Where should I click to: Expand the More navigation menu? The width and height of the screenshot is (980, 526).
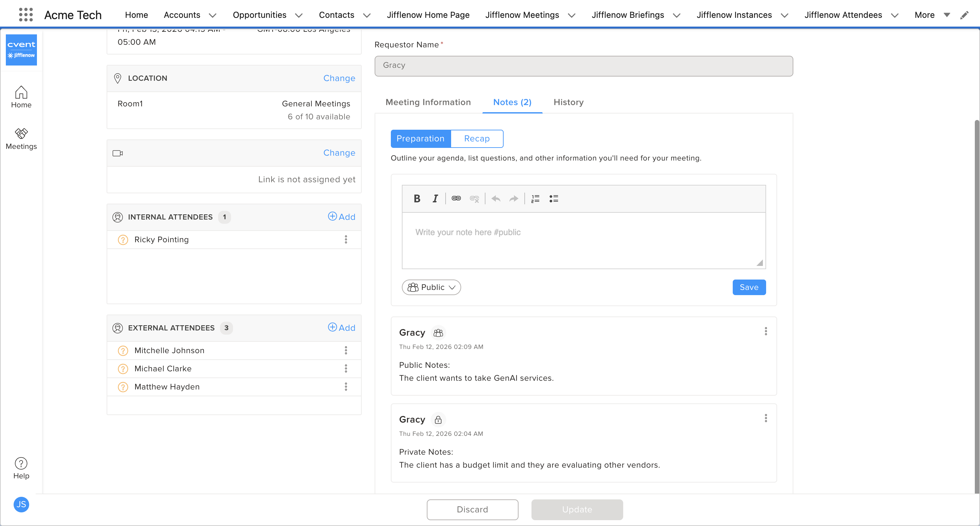(x=947, y=15)
